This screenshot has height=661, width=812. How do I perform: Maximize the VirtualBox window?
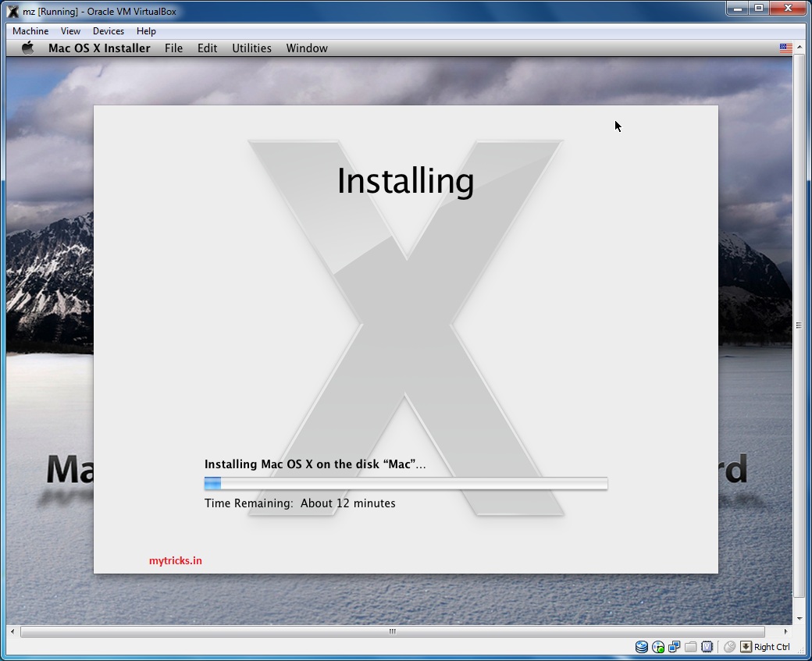[x=759, y=9]
